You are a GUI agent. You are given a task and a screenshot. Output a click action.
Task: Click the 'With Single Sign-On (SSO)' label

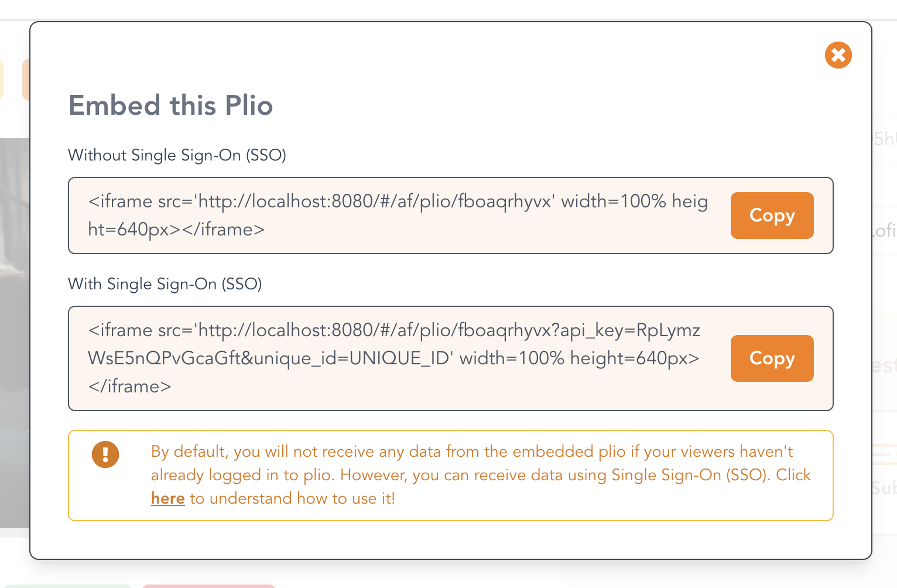click(x=165, y=284)
